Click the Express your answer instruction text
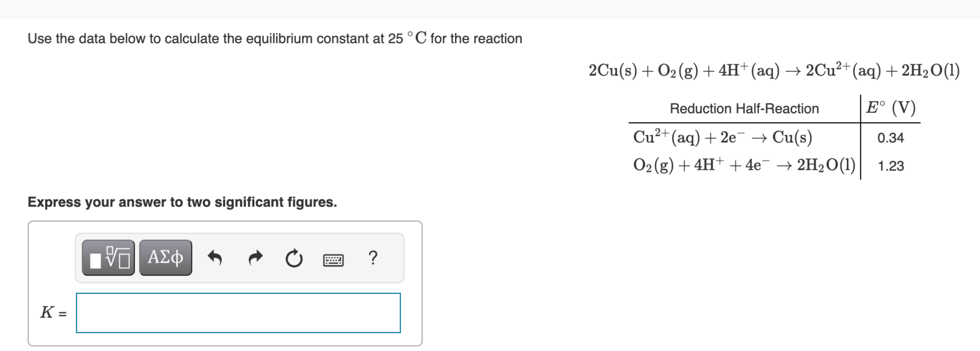This screenshot has height=351, width=980. [x=182, y=202]
